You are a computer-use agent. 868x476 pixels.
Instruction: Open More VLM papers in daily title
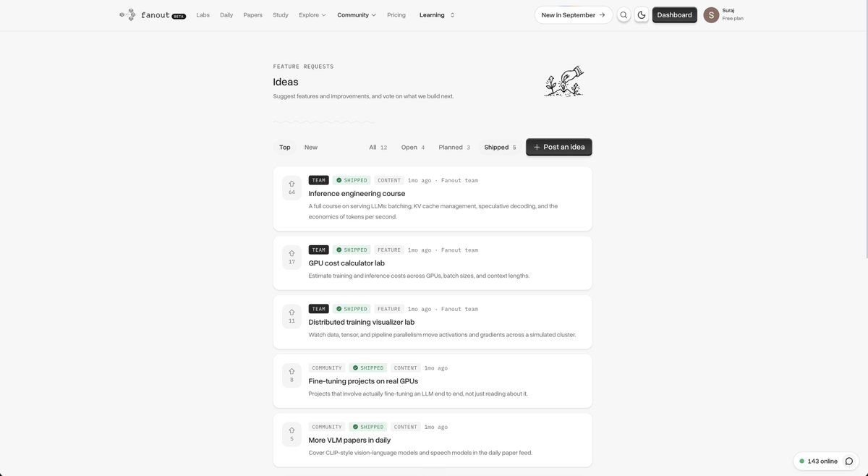click(349, 440)
